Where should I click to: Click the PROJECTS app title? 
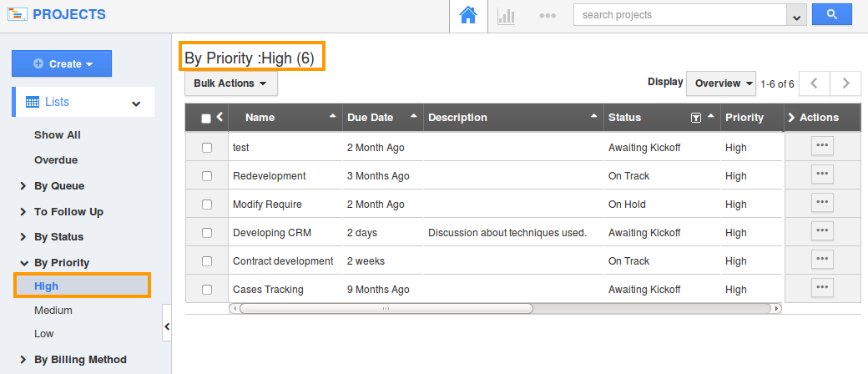tap(69, 14)
